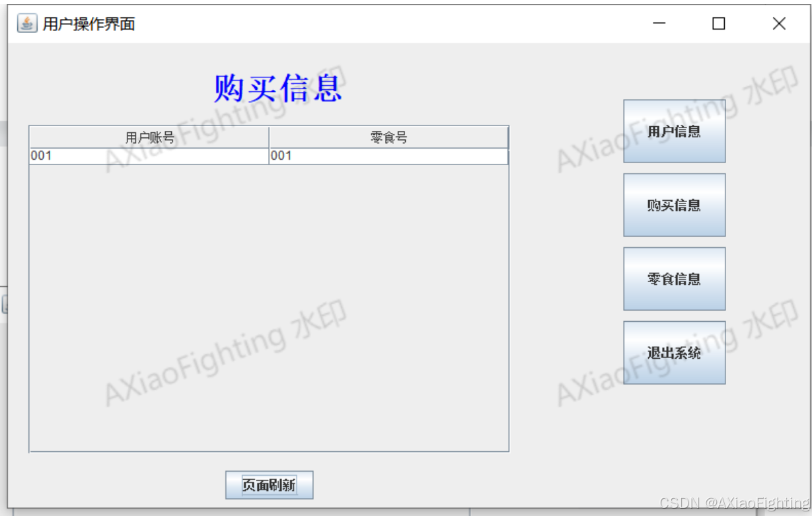This screenshot has width=812, height=516.
Task: Select the 001 cell under 零食号
Action: (x=388, y=156)
